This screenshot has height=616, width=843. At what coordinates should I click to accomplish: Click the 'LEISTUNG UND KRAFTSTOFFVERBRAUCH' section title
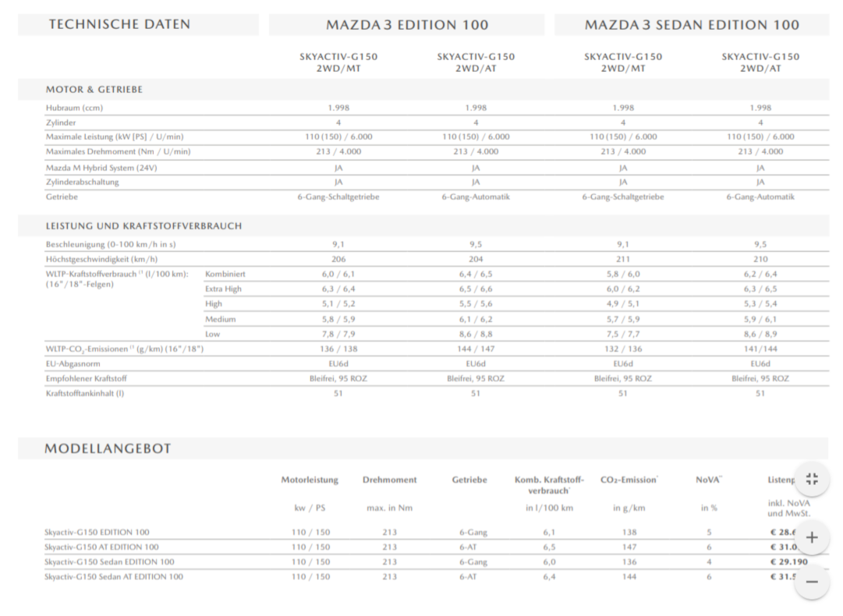(x=143, y=226)
